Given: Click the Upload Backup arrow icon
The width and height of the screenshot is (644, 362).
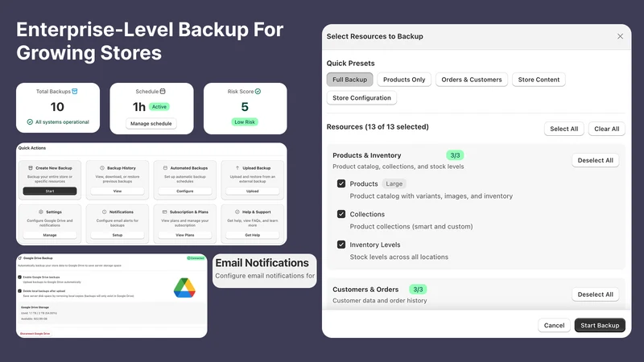Looking at the screenshot, I should pos(237,168).
